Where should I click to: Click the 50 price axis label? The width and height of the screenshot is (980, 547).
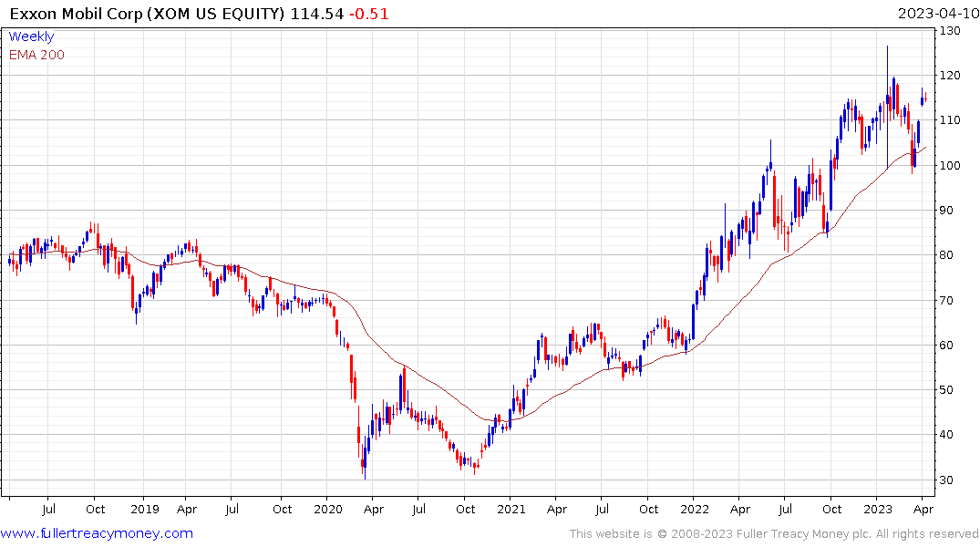947,390
